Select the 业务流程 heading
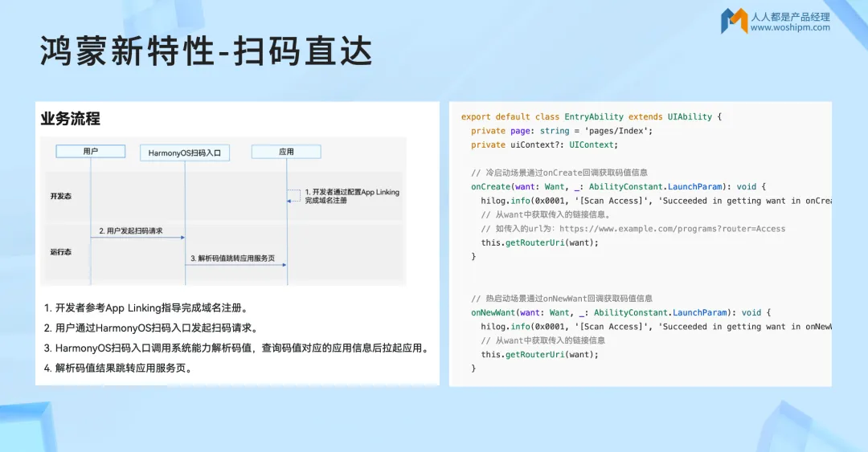 point(70,118)
